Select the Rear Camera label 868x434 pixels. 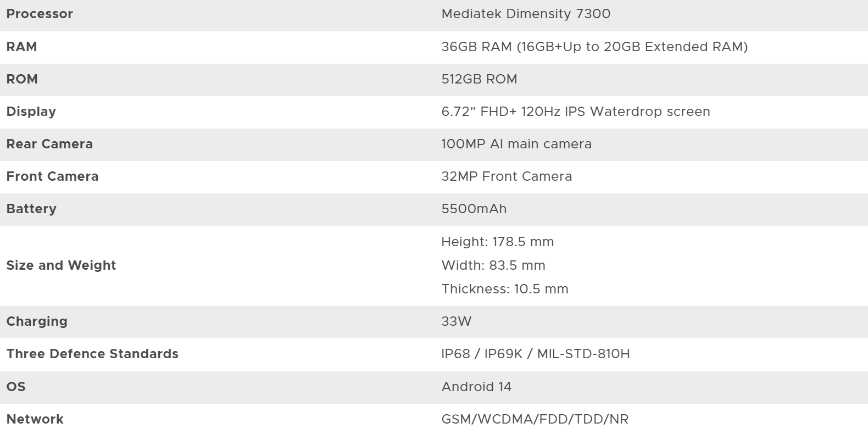(x=49, y=144)
